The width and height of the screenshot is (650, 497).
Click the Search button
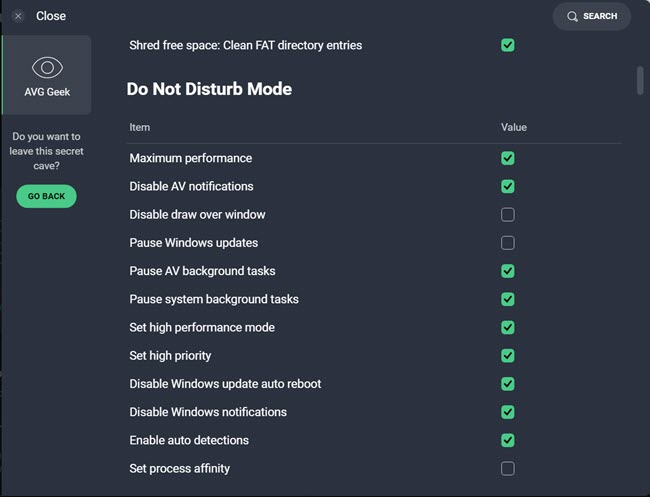[592, 16]
